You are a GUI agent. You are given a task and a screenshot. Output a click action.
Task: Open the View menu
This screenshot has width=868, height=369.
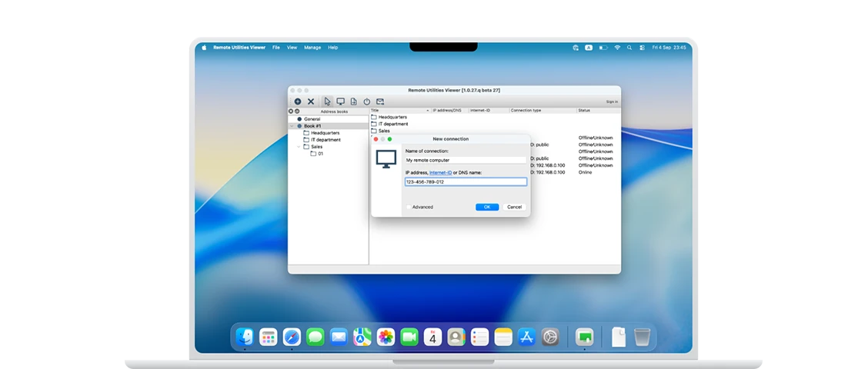(292, 48)
